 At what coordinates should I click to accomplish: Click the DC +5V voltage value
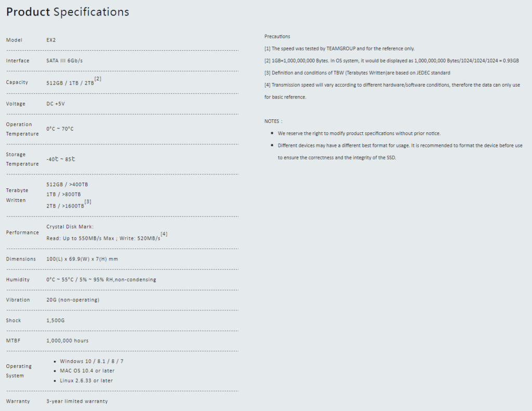[x=56, y=104]
